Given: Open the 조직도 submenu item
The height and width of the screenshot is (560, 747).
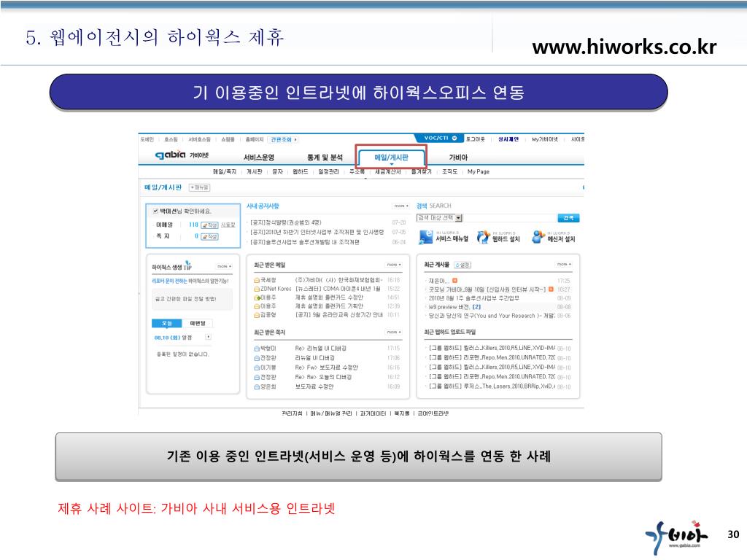Looking at the screenshot, I should point(449,171).
